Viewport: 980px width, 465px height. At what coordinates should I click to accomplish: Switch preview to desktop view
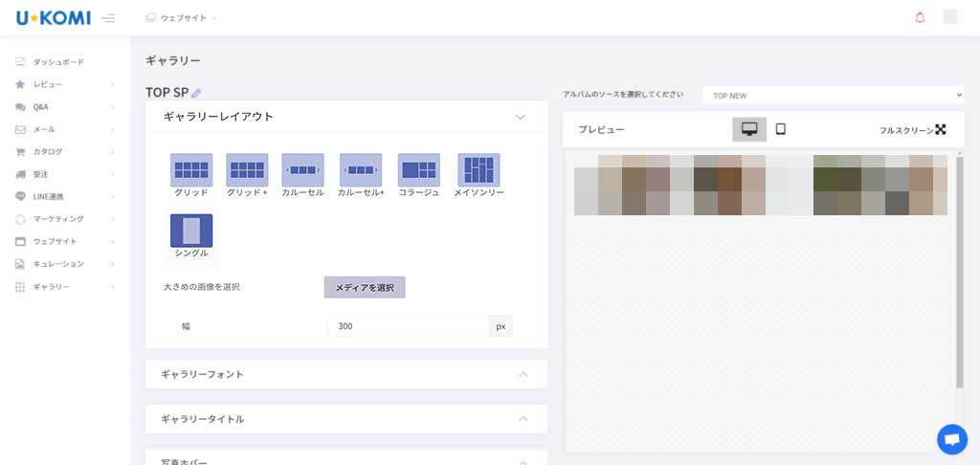749,129
